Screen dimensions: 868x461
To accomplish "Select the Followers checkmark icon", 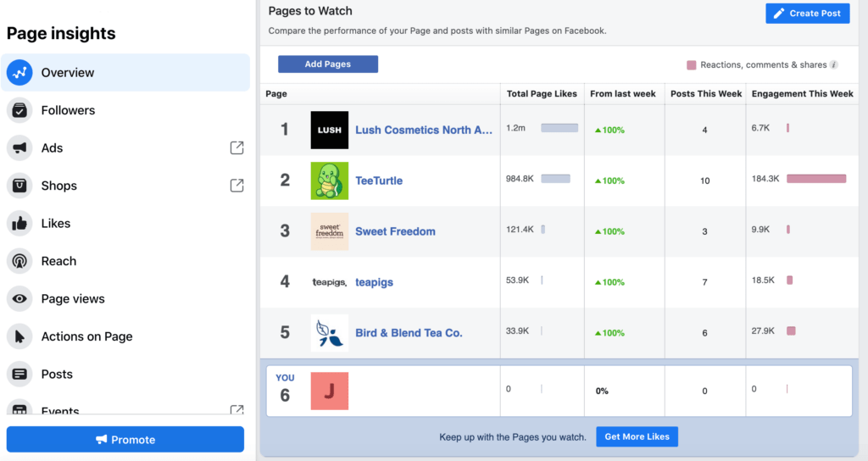I will (x=19, y=110).
